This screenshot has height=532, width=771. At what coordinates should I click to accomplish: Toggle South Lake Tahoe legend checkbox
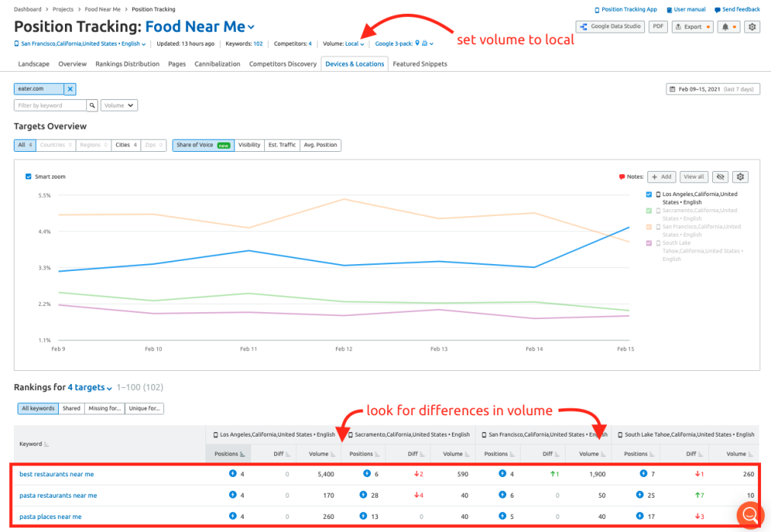pos(649,243)
